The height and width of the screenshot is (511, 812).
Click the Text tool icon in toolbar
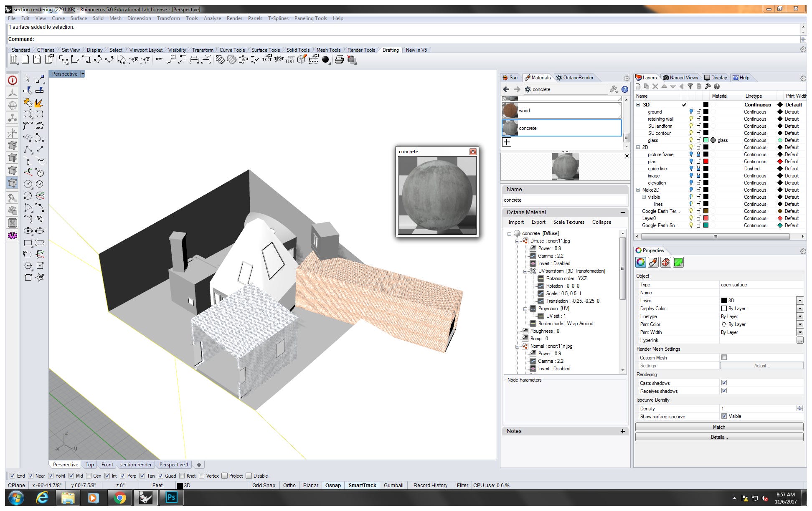point(159,60)
